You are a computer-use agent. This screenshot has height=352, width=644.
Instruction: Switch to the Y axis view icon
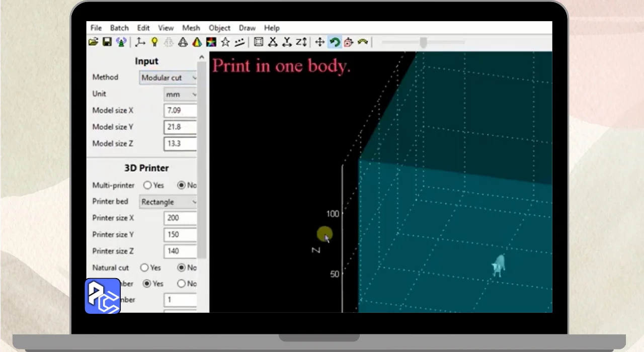tap(287, 42)
